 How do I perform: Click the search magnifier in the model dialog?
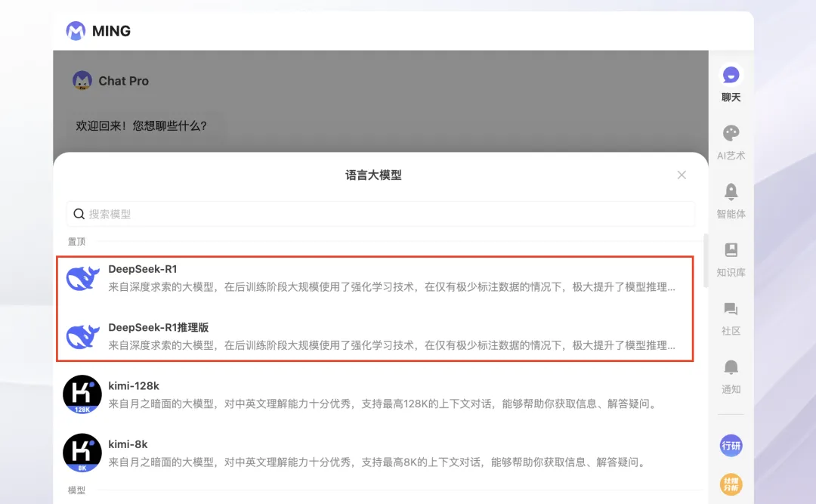pyautogui.click(x=79, y=214)
